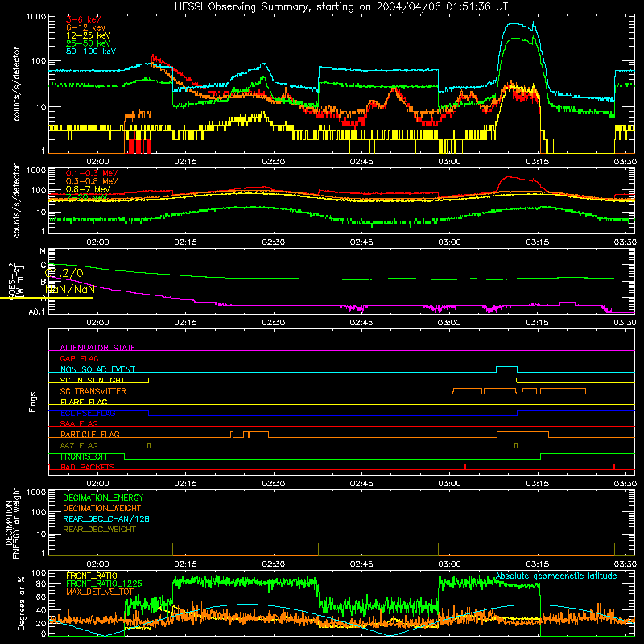Screen dimensions: 644x644
Task: Click the Absolute geomagnetic latitude label
Action: (556, 576)
